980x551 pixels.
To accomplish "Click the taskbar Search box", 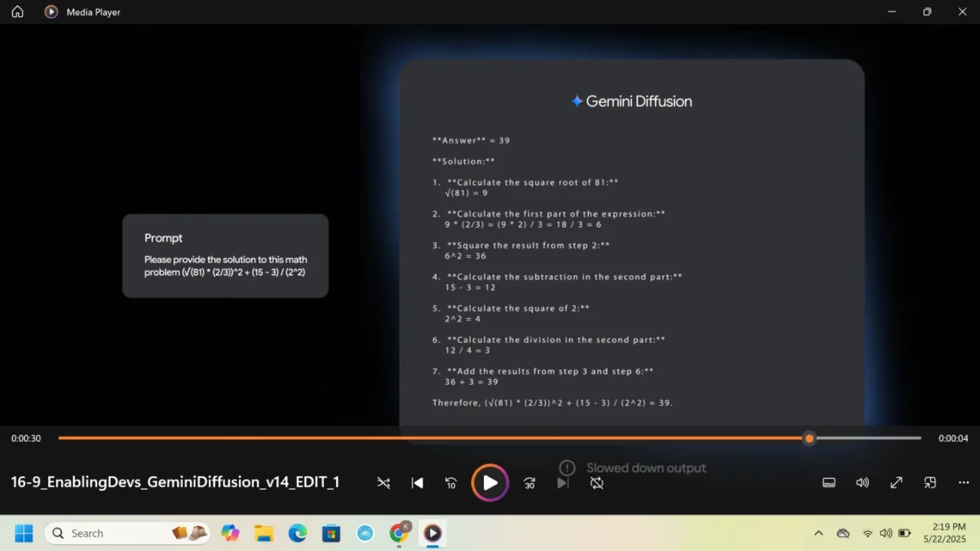I will click(115, 533).
